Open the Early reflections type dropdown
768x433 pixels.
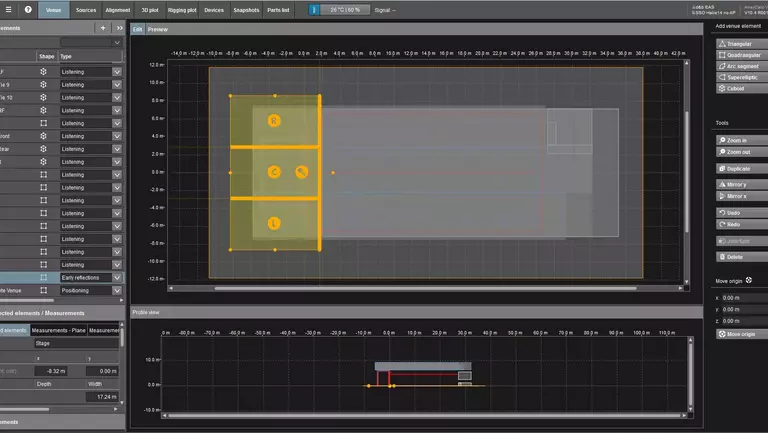click(x=117, y=277)
